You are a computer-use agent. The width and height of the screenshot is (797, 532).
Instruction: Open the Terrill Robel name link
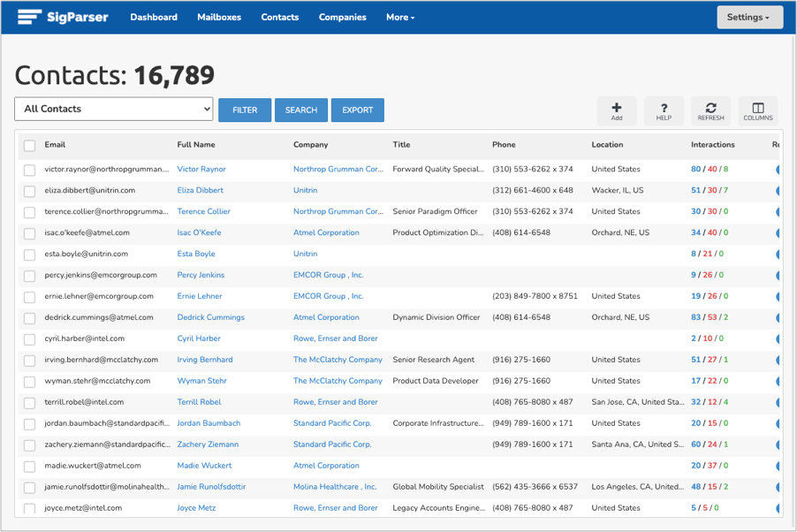point(199,402)
